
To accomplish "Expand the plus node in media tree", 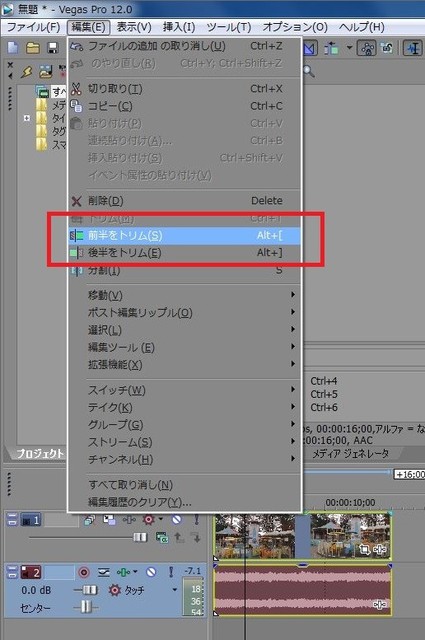I will click(x=27, y=118).
